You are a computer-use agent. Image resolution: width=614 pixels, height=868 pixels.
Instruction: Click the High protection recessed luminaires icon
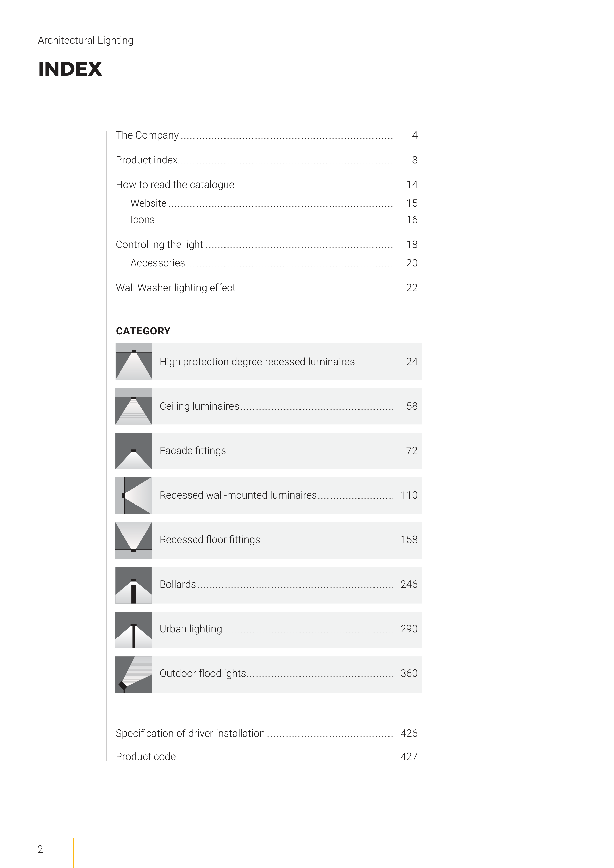pyautogui.click(x=134, y=362)
